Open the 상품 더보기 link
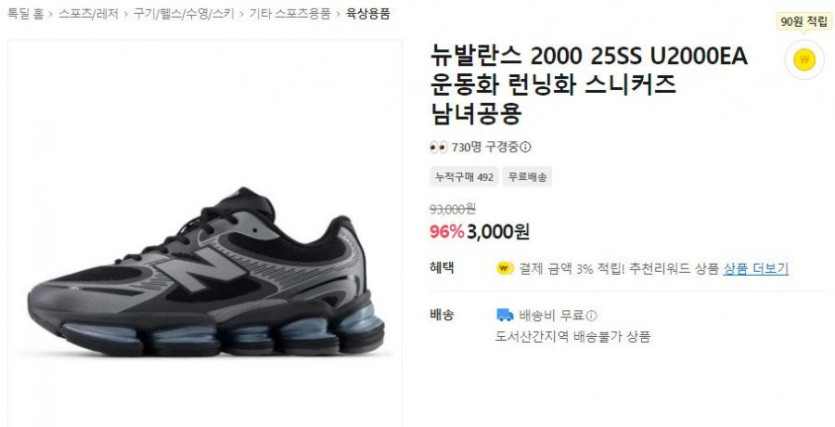The width and height of the screenshot is (835, 427). (756, 268)
